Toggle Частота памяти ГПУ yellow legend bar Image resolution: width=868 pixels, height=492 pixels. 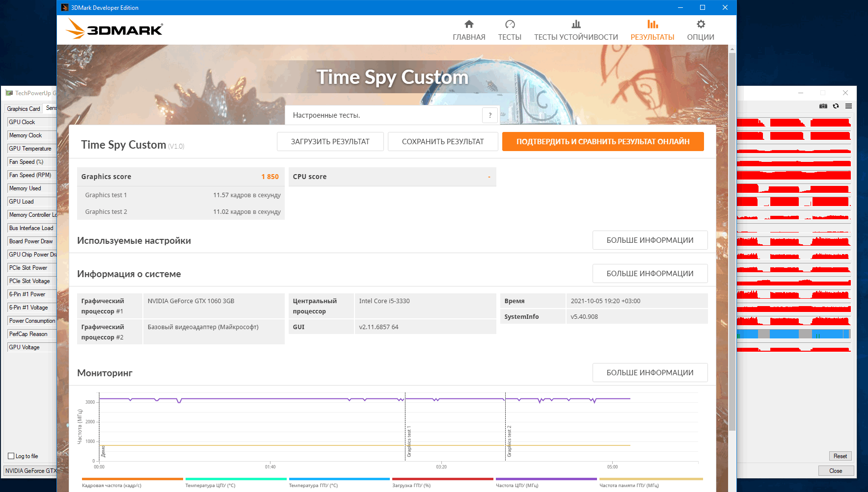click(x=651, y=479)
